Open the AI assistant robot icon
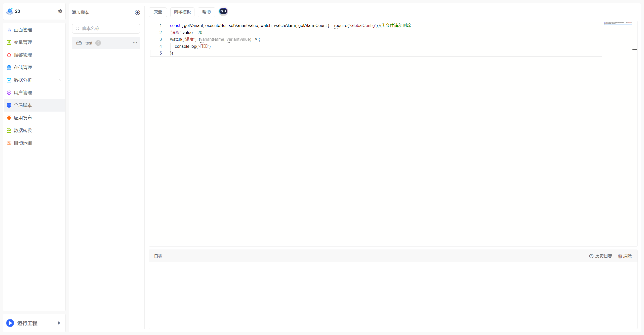The width and height of the screenshot is (644, 335). 223,11
